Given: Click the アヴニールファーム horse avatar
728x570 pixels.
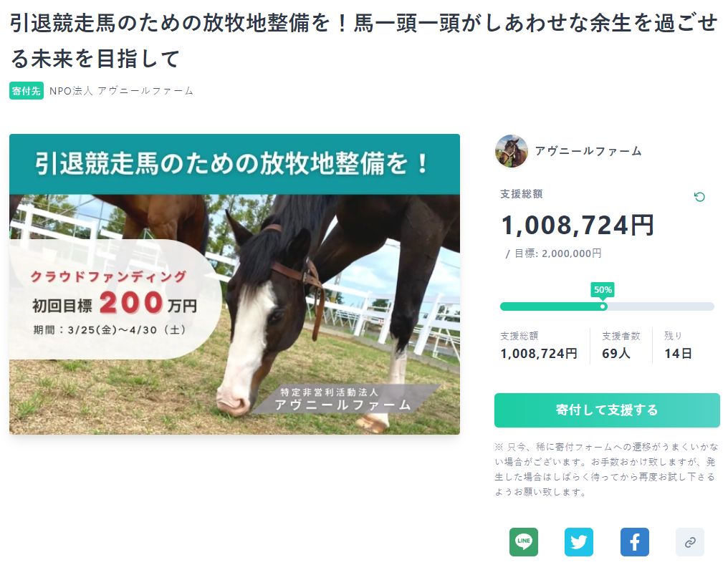Looking at the screenshot, I should tap(512, 151).
